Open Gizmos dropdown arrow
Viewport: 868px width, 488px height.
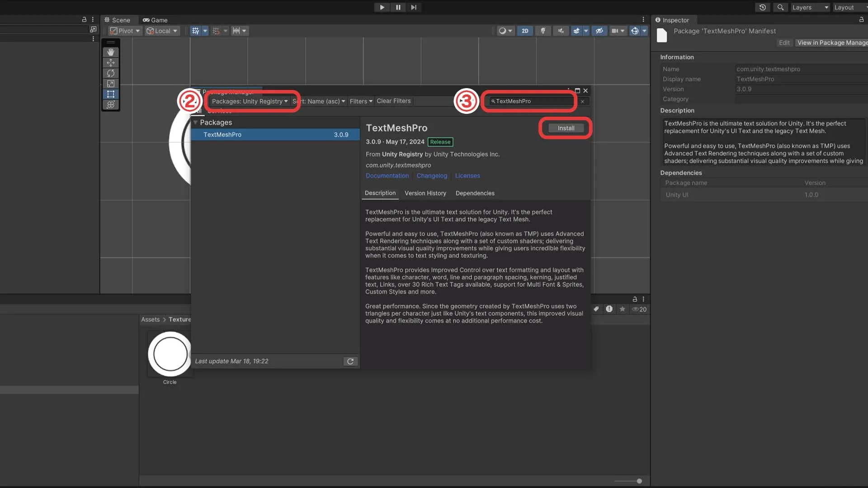pos(645,31)
